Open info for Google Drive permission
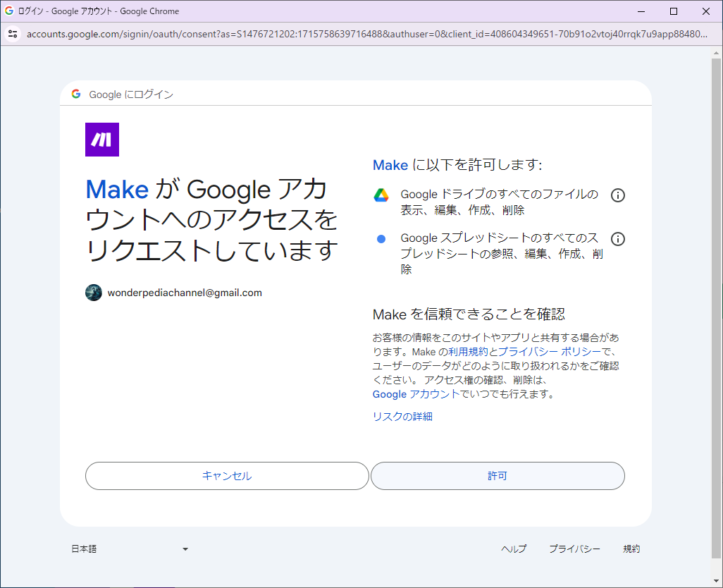This screenshot has width=723, height=588. point(617,195)
